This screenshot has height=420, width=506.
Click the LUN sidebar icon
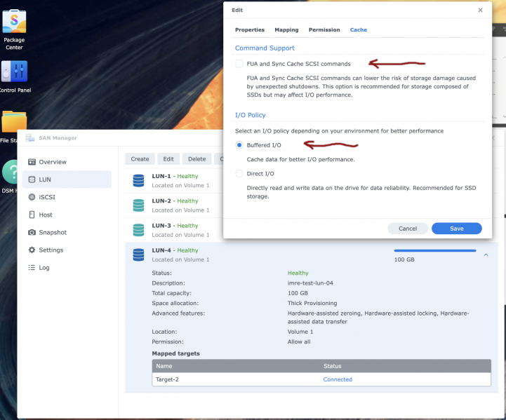[x=32, y=179]
